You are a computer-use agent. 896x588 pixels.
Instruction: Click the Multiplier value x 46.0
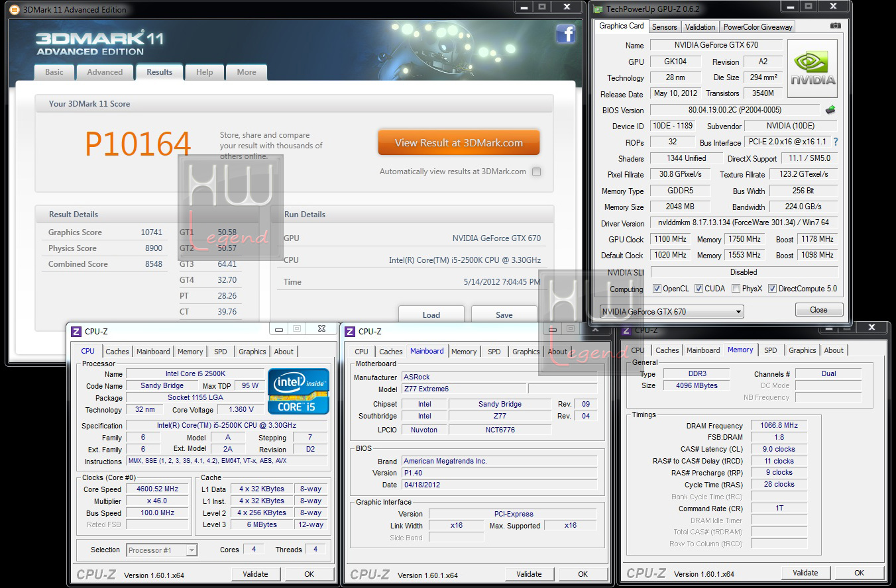[x=158, y=501]
